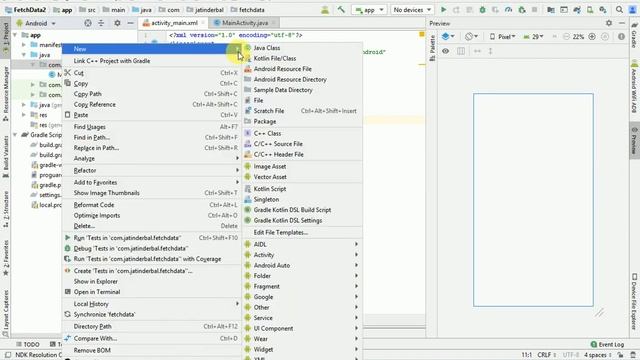Collapse the app tree node
Screen dimensions: 640x360
coord(15,35)
